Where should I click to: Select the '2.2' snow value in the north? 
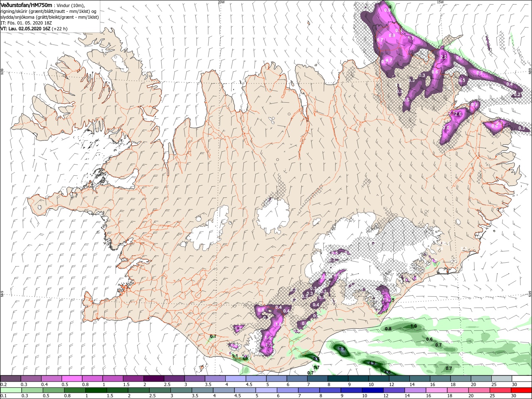pos(443,57)
